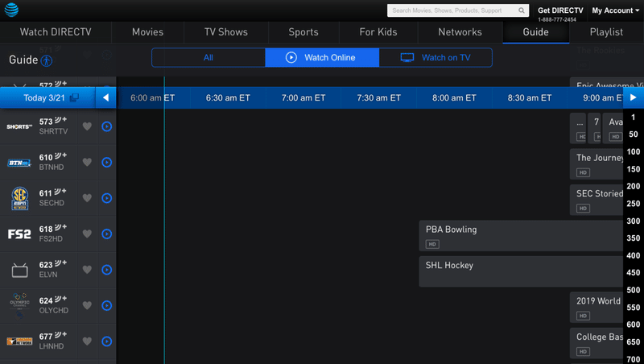Favorite channel 624 OLYCHD with heart

87,306
